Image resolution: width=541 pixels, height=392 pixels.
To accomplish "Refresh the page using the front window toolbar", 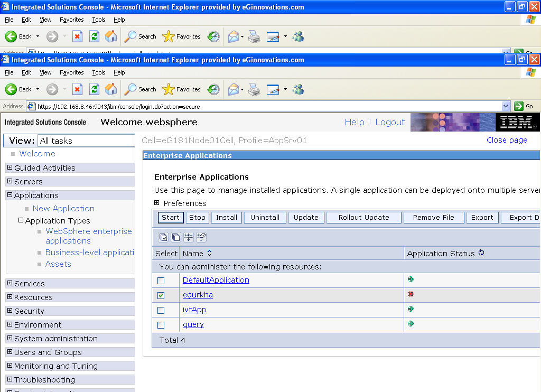I will click(94, 89).
